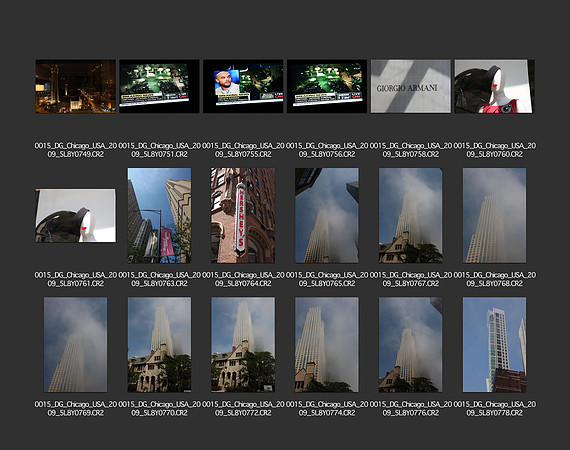Viewport: 570px width, 450px height.
Task: Choose the mannequin in red dress thumbnail 0760
Action: click(x=494, y=87)
